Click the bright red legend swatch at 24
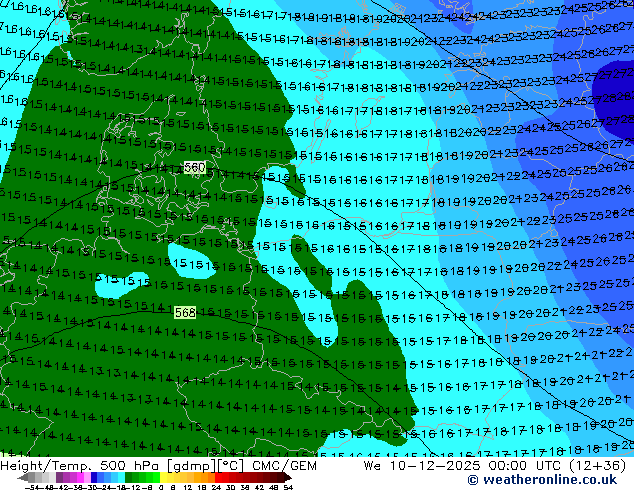This screenshot has height=490, width=634. tap(219, 477)
